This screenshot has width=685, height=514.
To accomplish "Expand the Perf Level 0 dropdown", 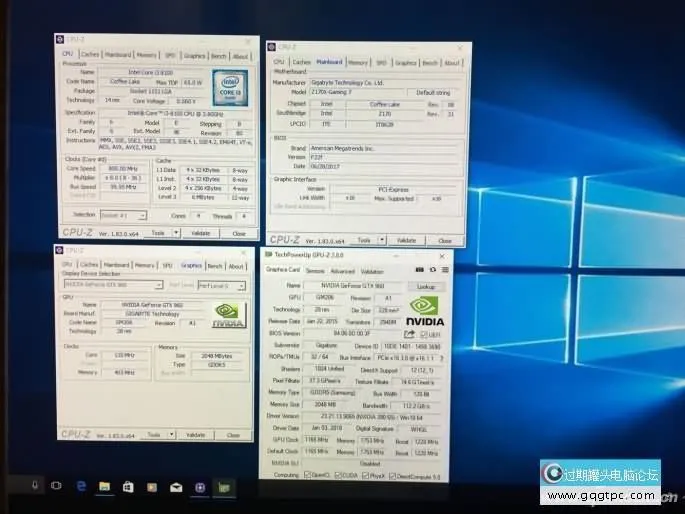I will point(241,286).
